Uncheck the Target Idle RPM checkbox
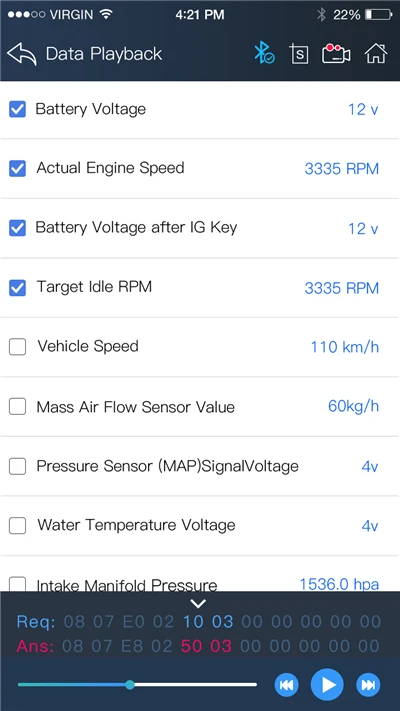This screenshot has height=711, width=400. coord(18,288)
